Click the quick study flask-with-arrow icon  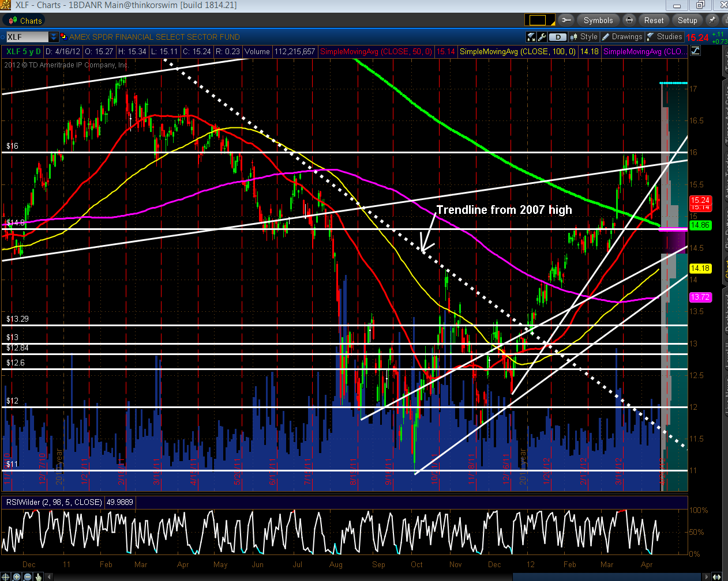point(531,37)
